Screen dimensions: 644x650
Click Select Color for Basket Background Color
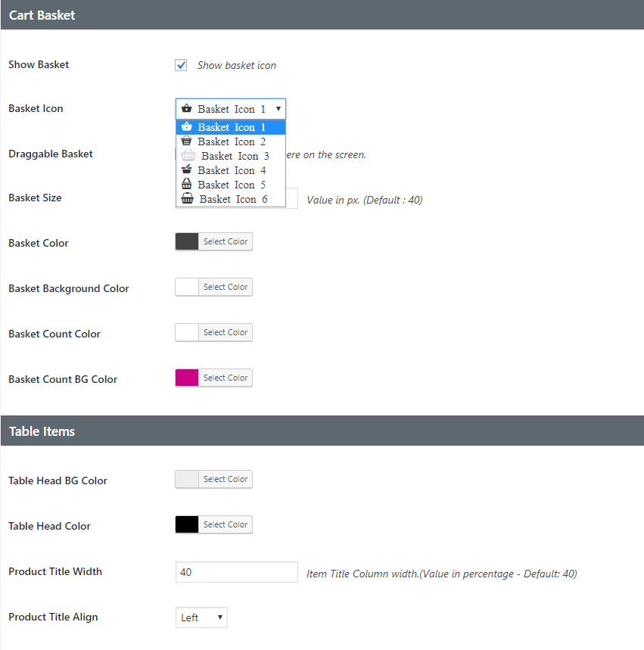(x=226, y=287)
